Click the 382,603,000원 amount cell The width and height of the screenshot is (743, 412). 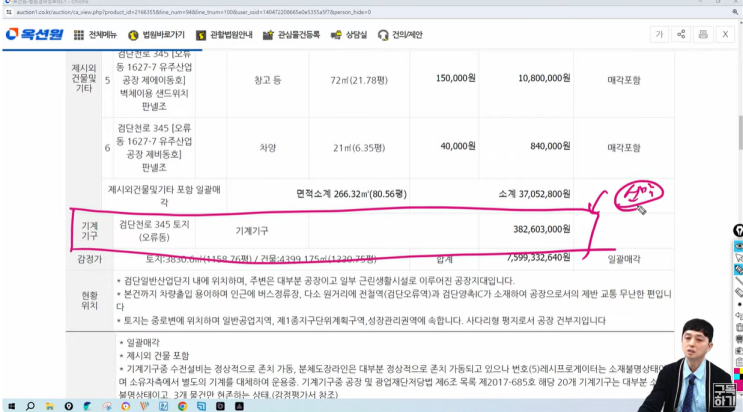(x=542, y=229)
